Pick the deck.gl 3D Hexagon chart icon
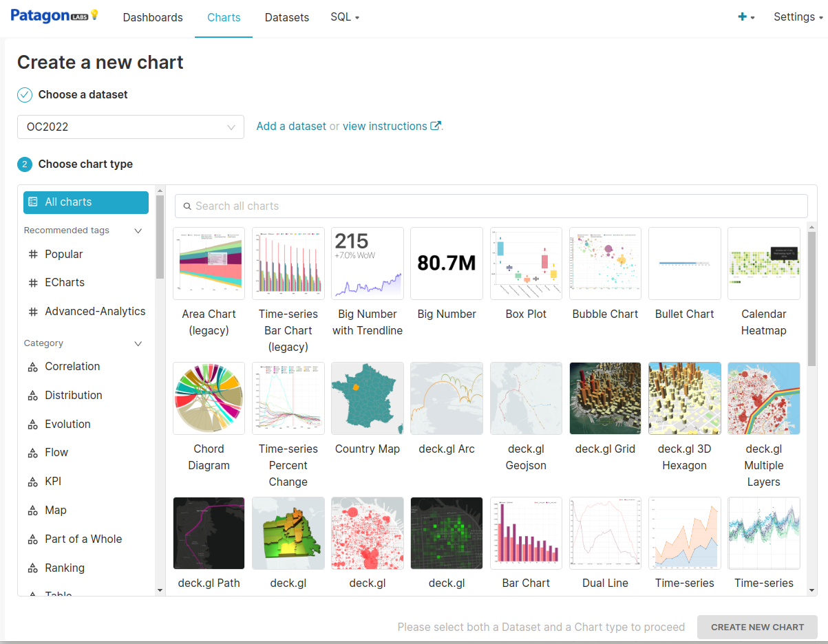Screen dimensions: 828x644 684,398
